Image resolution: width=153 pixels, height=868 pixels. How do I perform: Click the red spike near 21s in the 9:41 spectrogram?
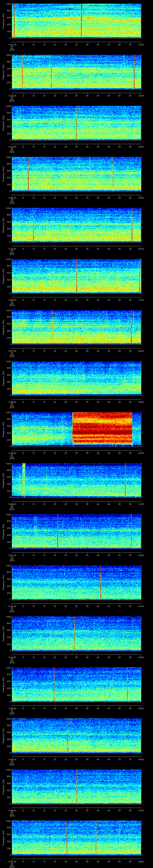pyautogui.click(x=58, y=531)
